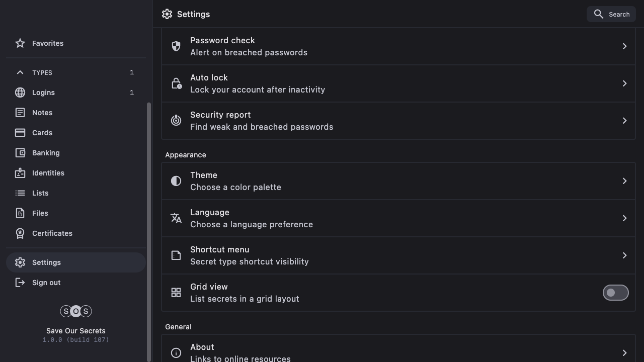Viewport: 644px width, 362px height.
Task: Click the Identities badge icon
Action: point(20,173)
